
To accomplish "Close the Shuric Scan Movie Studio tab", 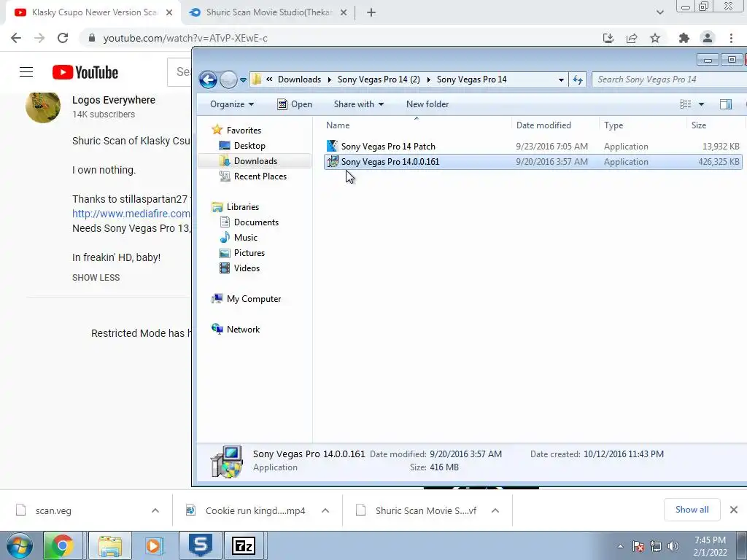I will 344,12.
